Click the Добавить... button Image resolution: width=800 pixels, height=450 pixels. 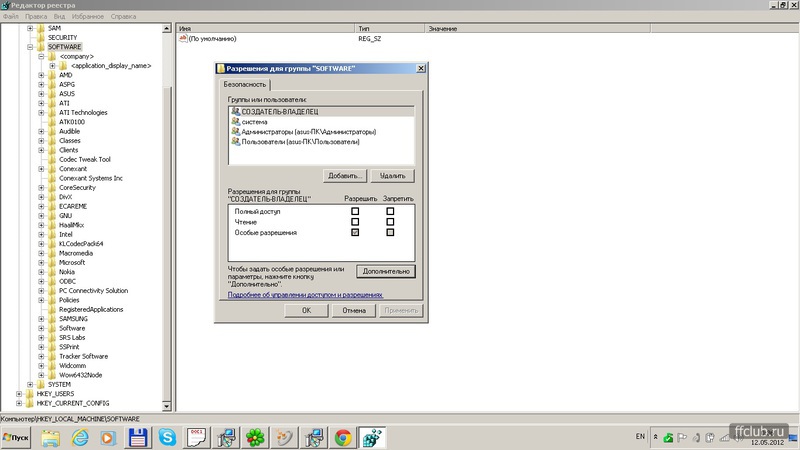[345, 176]
